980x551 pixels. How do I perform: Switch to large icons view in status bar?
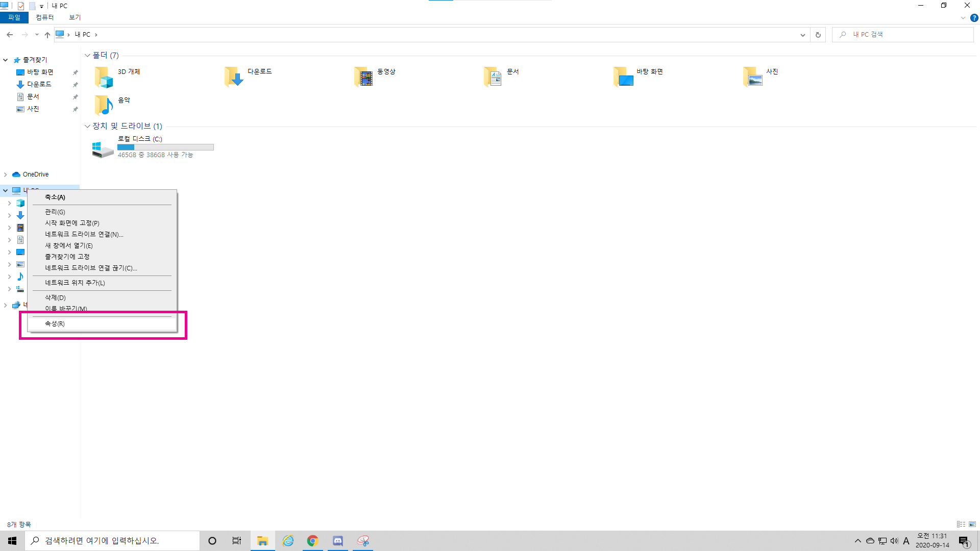click(x=972, y=524)
